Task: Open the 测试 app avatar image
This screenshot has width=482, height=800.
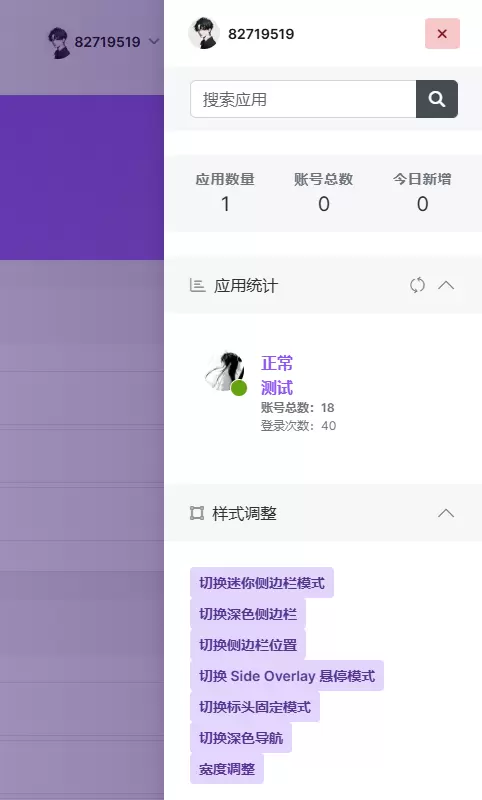Action: (x=224, y=371)
